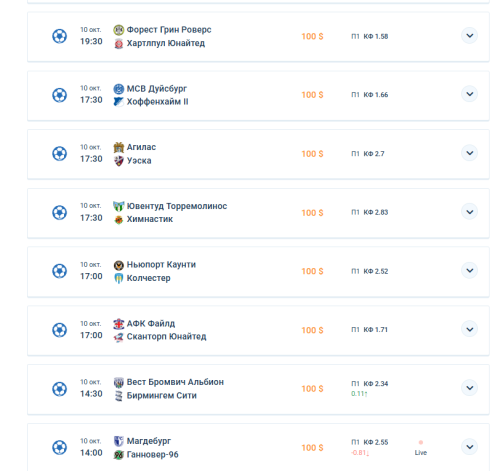The height and width of the screenshot is (471, 500).
Task: Click the 100 $ stake on Birmingham City row
Action: (x=312, y=389)
